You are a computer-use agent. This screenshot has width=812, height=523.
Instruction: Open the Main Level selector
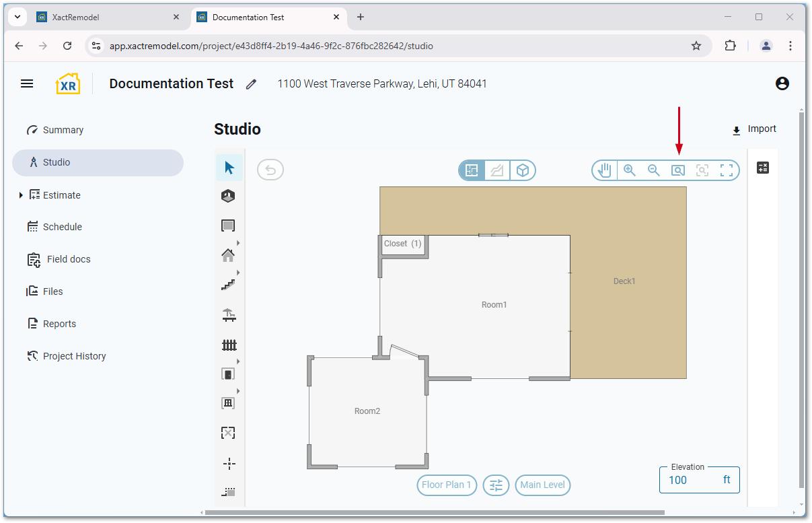coord(543,485)
